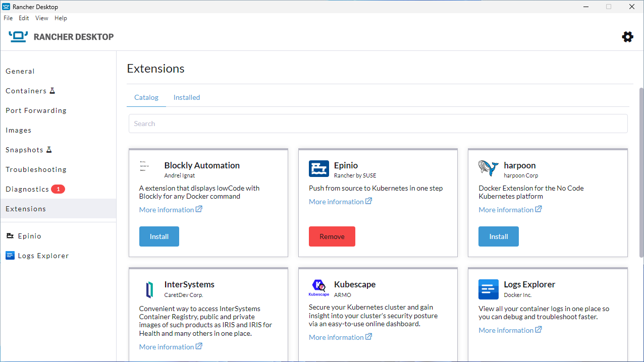Viewport: 644px width, 362px height.
Task: Select the Catalog tab
Action: click(x=146, y=97)
